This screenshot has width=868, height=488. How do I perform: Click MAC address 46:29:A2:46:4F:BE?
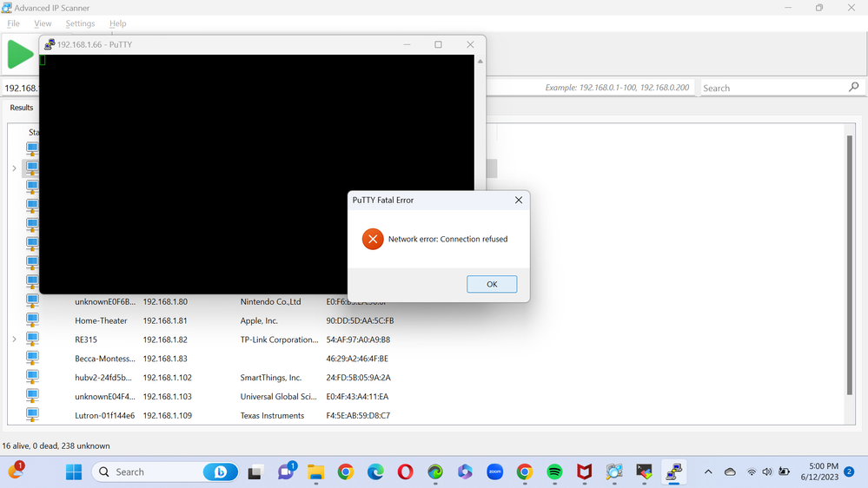[357, 359]
